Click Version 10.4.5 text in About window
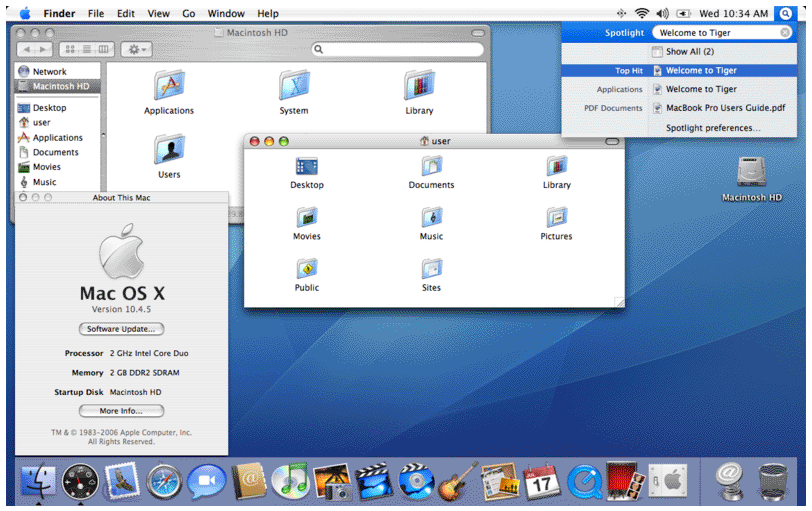The image size is (812, 511). coord(121,309)
